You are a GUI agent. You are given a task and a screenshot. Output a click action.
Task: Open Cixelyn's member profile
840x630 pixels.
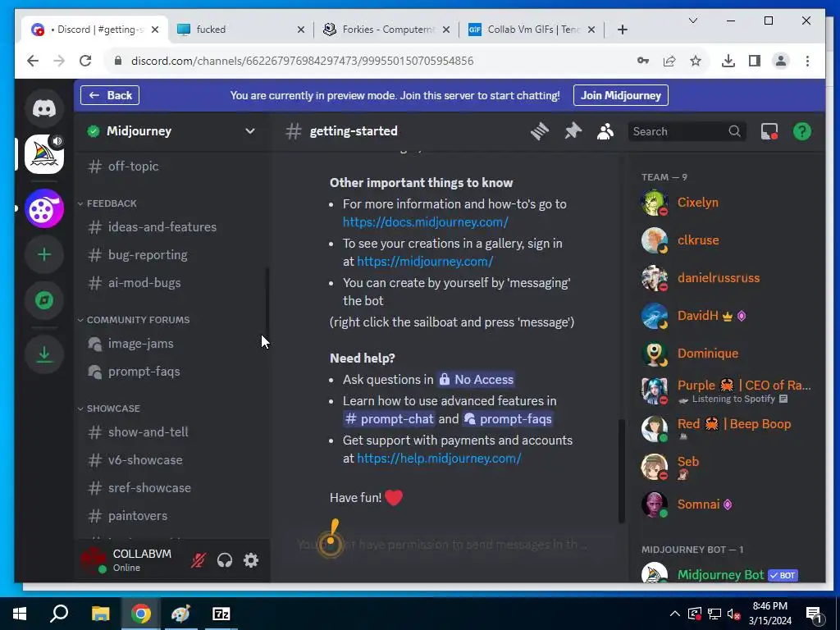[728, 203]
